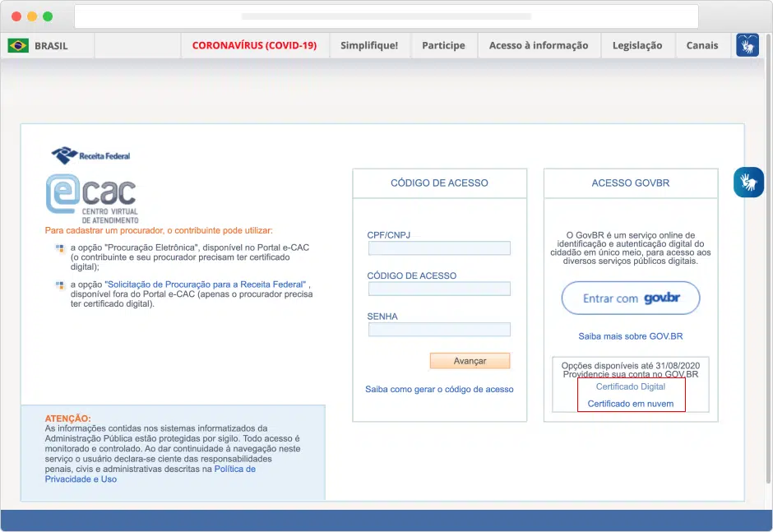Focus the Código de Acesso input field
Image resolution: width=773 pixels, height=532 pixels.
[x=439, y=289]
